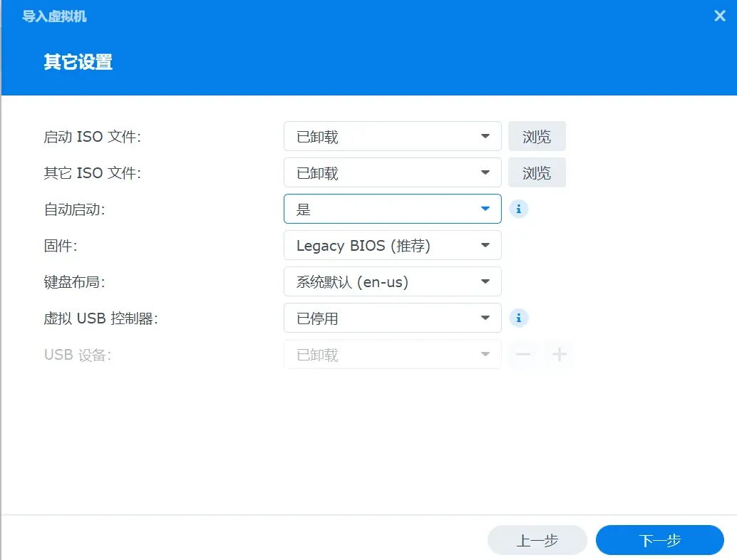Open the 自动启动 dropdown showing 是
737x560 pixels.
[x=393, y=209]
